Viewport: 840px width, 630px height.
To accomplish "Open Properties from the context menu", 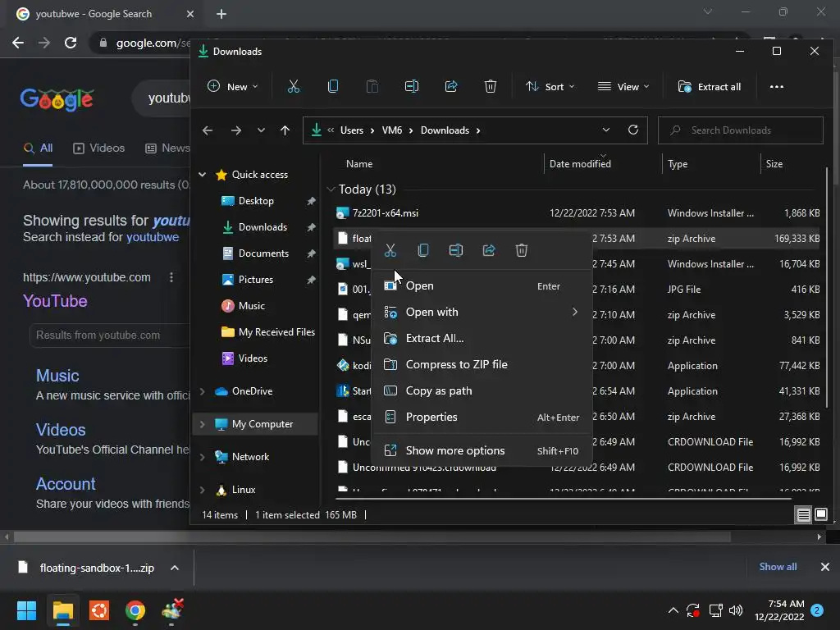I will click(482, 417).
